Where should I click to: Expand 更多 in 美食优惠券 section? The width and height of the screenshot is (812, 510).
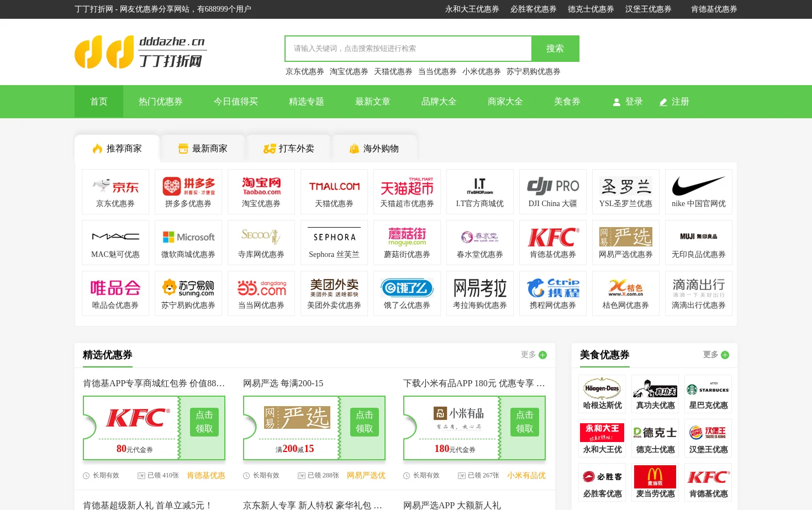(x=716, y=355)
